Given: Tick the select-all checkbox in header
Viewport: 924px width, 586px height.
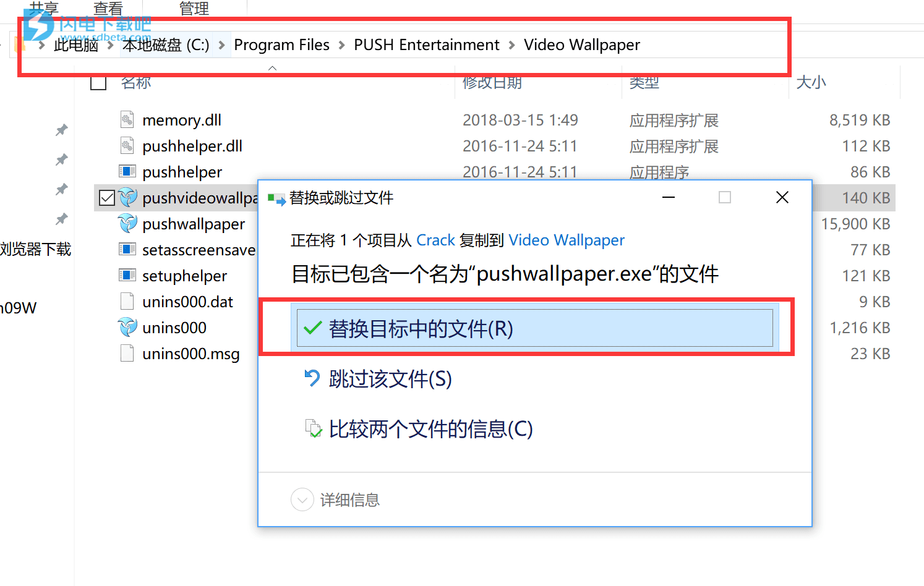Looking at the screenshot, I should (x=98, y=82).
